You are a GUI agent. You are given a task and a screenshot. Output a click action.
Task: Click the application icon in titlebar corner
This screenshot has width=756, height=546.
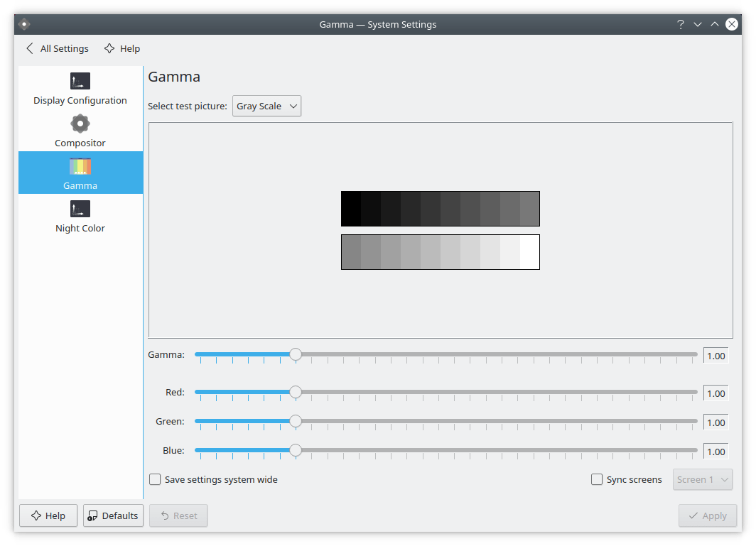pyautogui.click(x=23, y=23)
